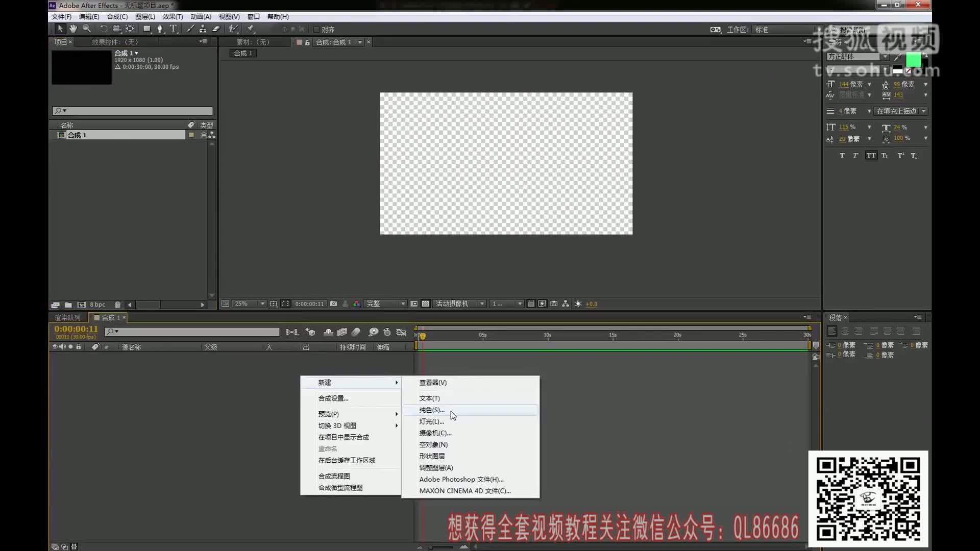This screenshot has height=551, width=980.
Task: Toggle frame blending switch in timeline
Action: pyautogui.click(x=342, y=332)
